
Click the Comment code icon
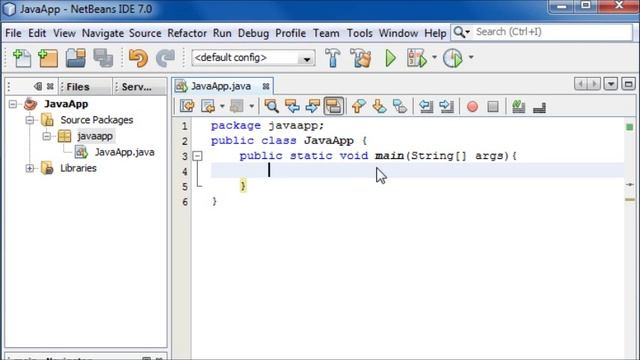point(518,107)
